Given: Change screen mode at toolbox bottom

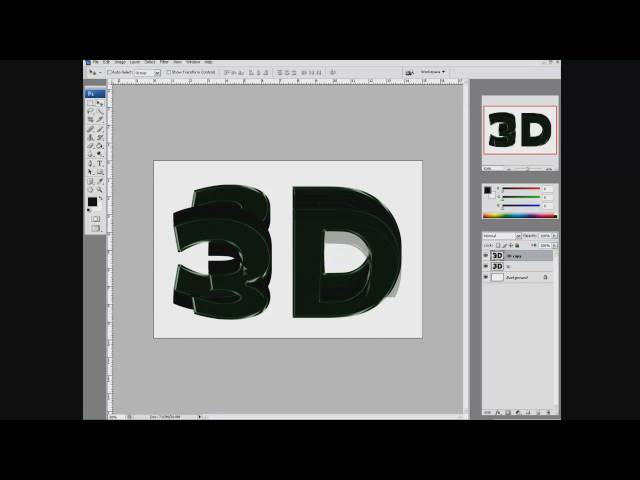Looking at the screenshot, I should tap(96, 229).
